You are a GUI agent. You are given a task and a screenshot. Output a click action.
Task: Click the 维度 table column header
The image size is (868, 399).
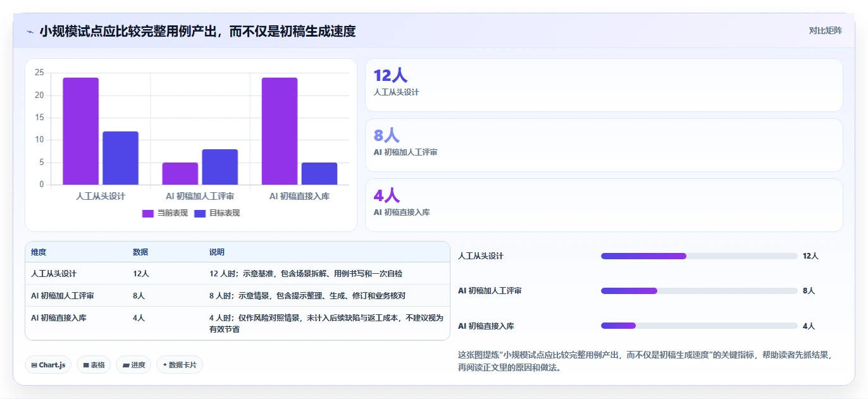click(x=39, y=252)
